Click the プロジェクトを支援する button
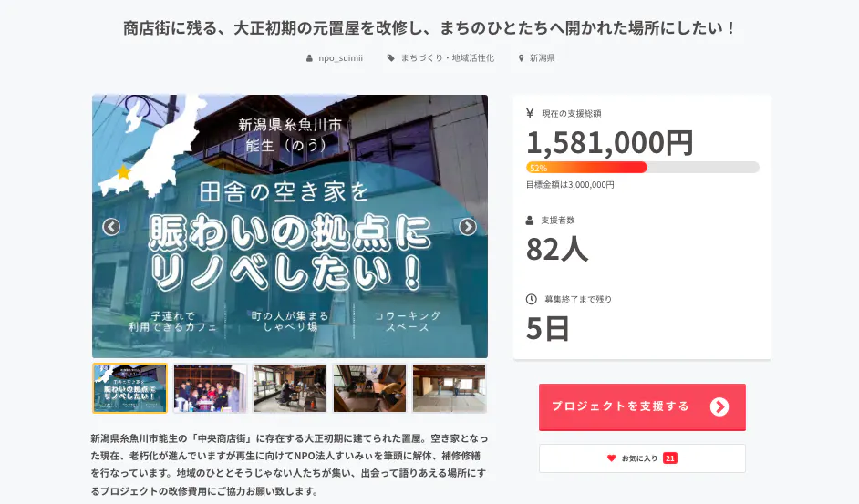This screenshot has height=504, width=859. tap(642, 407)
